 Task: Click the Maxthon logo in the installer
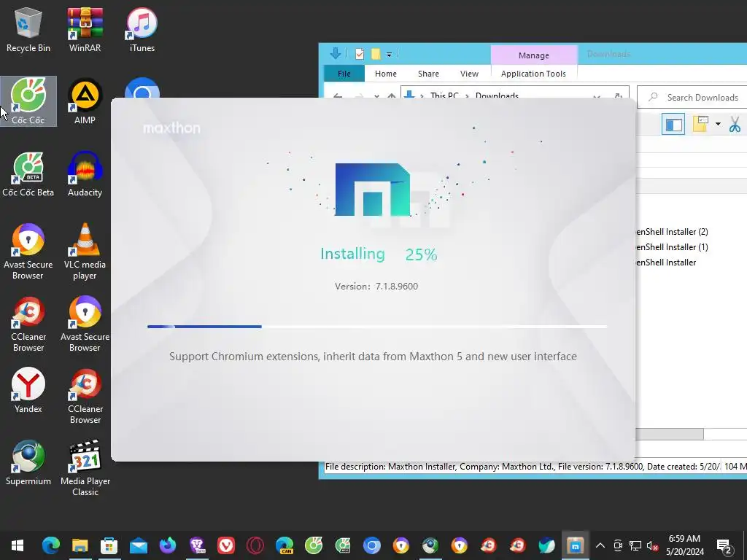[x=372, y=190]
